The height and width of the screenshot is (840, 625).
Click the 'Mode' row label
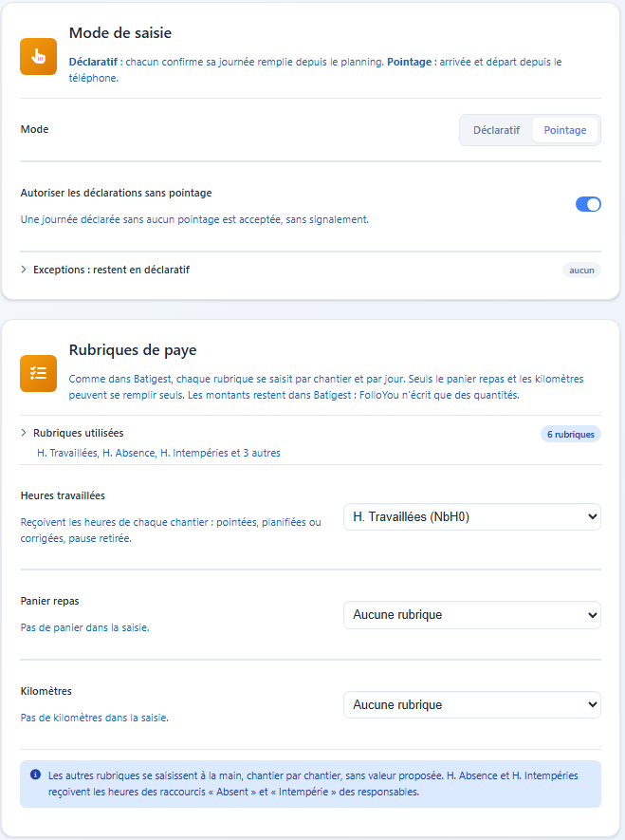[x=34, y=129]
